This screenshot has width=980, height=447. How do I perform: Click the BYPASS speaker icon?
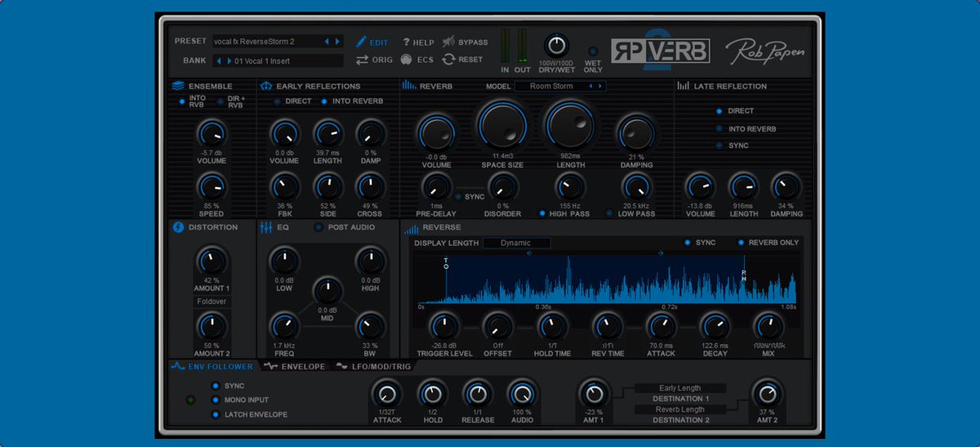448,42
